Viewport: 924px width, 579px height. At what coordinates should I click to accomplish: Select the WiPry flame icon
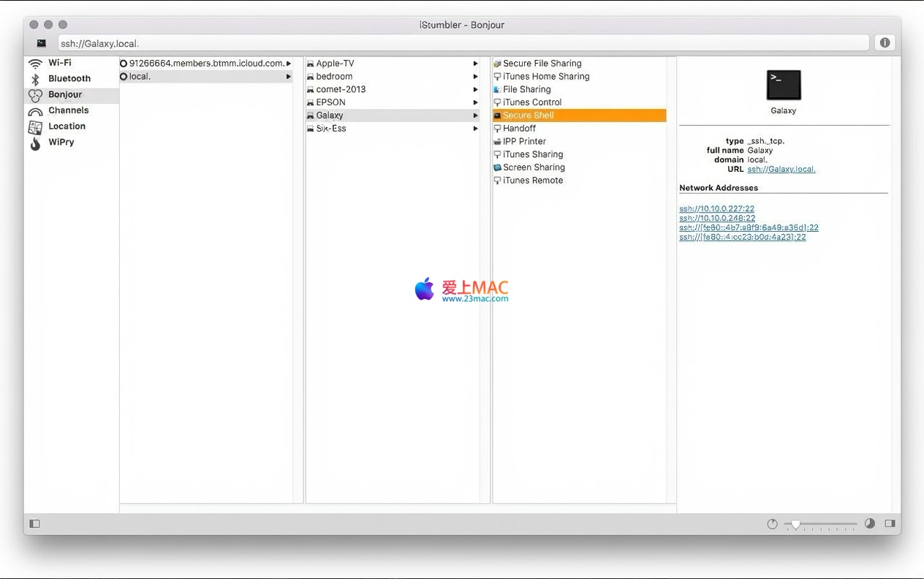(x=35, y=143)
